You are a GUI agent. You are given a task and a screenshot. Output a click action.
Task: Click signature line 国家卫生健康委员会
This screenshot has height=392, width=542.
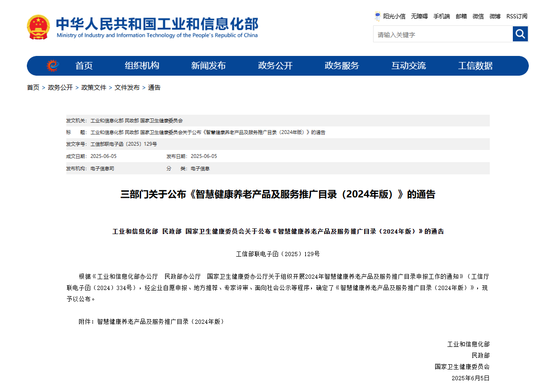click(462, 367)
